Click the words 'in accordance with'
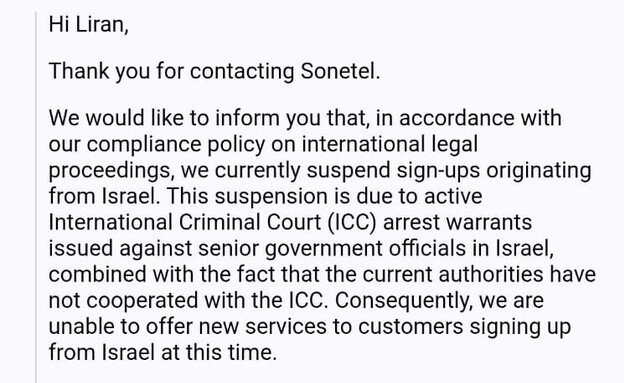 click(x=468, y=118)
